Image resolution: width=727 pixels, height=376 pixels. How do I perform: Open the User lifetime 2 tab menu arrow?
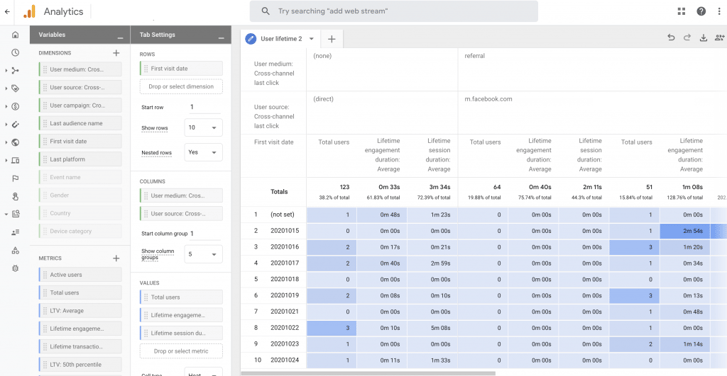click(x=312, y=39)
